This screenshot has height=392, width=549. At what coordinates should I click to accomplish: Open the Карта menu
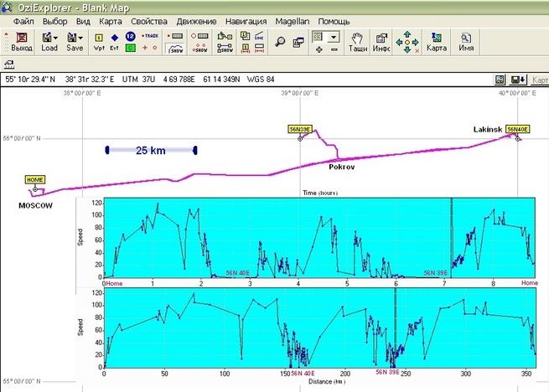coord(111,21)
